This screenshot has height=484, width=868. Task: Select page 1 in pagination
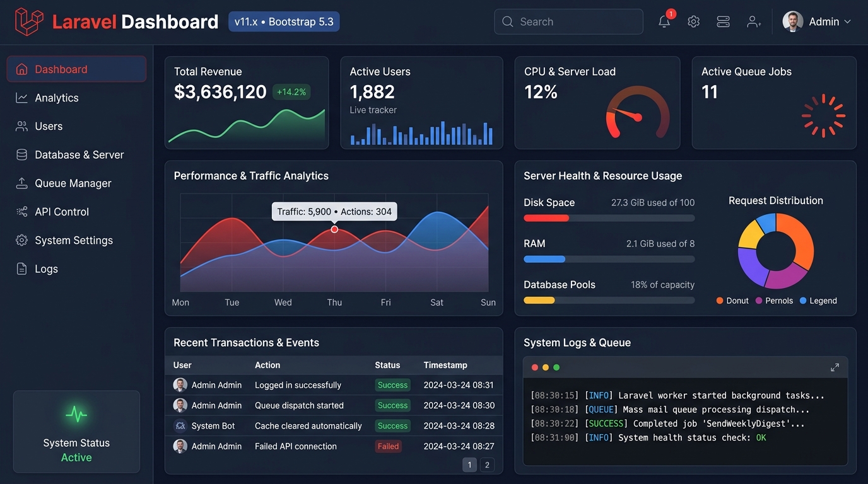pos(469,465)
